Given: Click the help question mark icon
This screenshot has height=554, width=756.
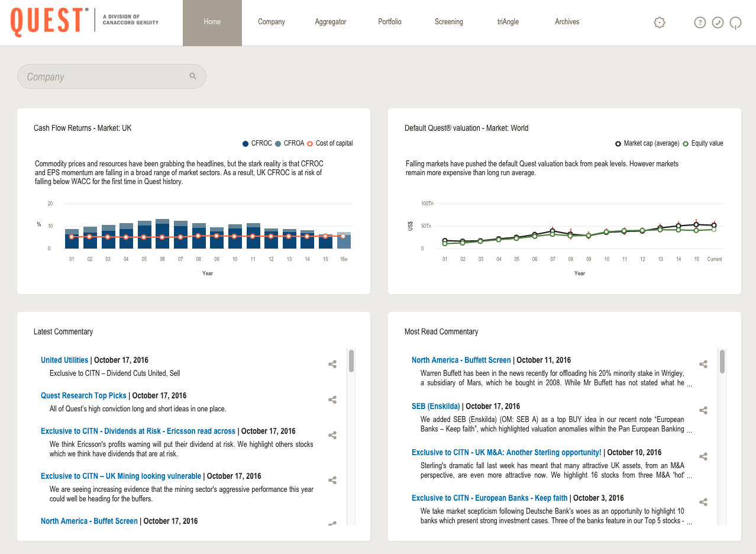Looking at the screenshot, I should 700,22.
